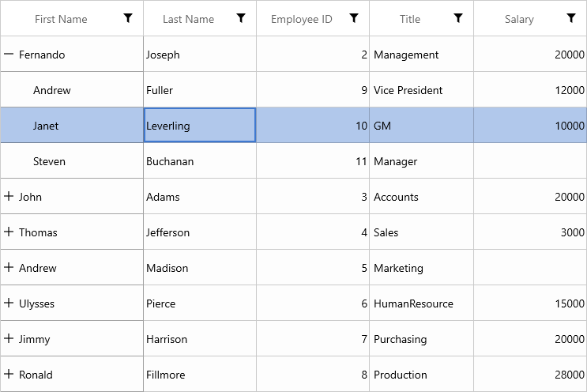Sort by the First Name header
This screenshot has width=587, height=392.
point(61,19)
